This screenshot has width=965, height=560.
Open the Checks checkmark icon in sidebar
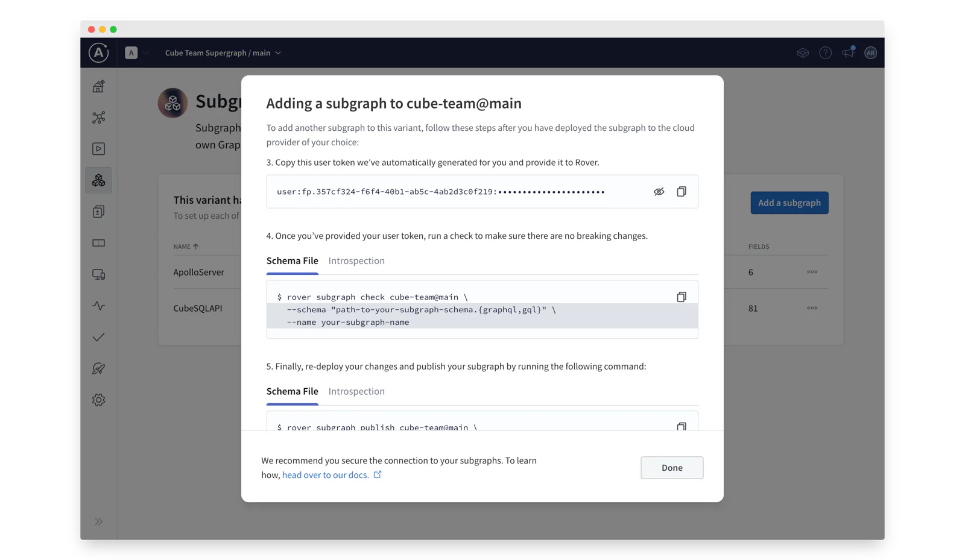(98, 337)
